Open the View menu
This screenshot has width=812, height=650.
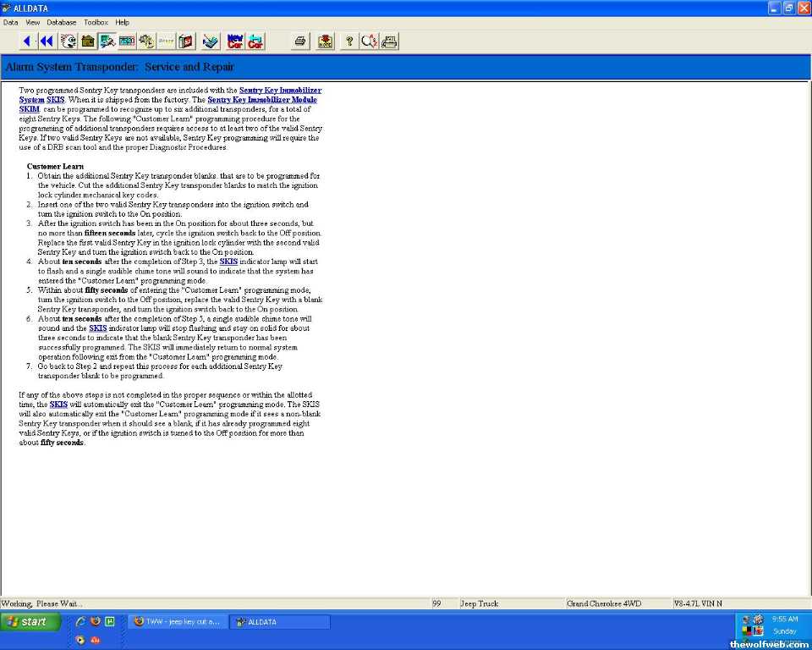(x=33, y=22)
